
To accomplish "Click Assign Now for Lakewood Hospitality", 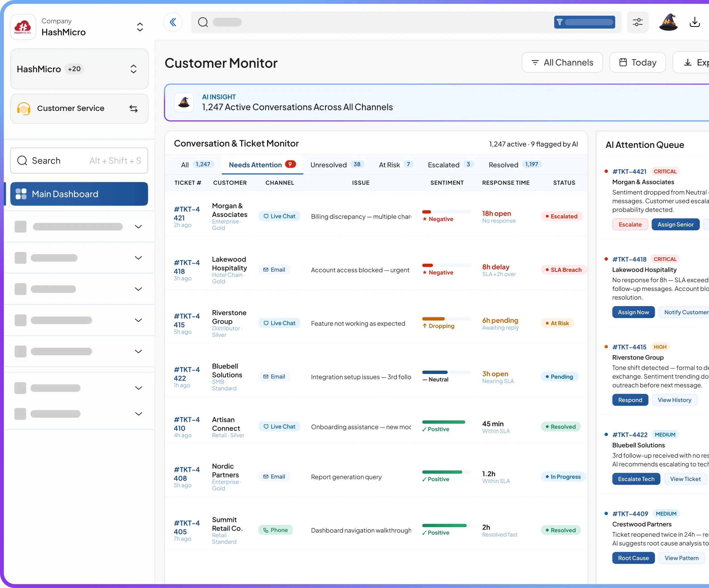I will click(633, 312).
